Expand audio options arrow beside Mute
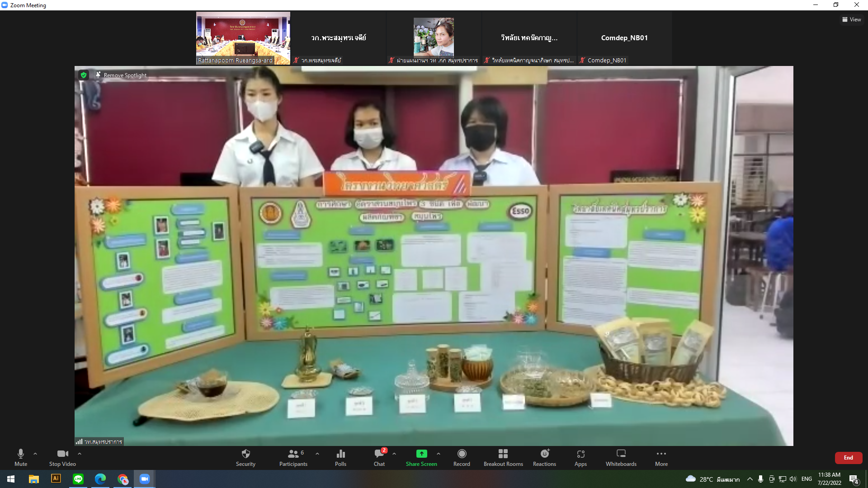Viewport: 868px width, 488px height. pyautogui.click(x=35, y=454)
